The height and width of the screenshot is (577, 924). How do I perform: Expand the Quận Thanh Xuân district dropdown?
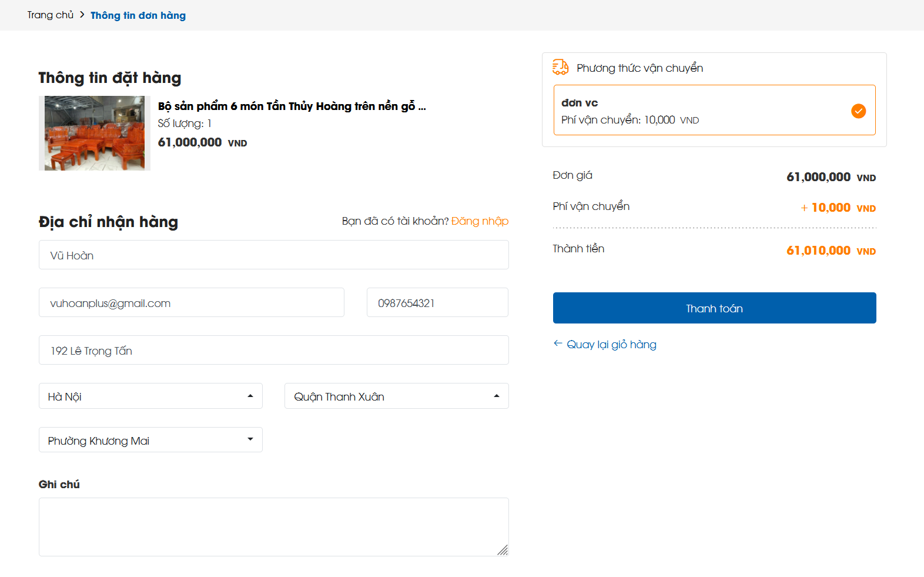(x=396, y=396)
